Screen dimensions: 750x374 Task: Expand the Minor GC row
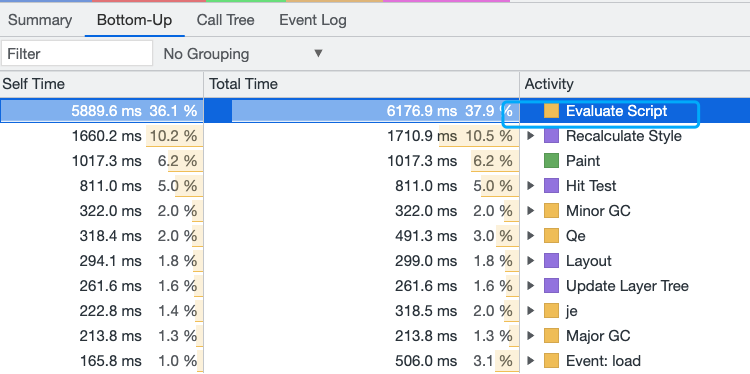click(x=530, y=211)
